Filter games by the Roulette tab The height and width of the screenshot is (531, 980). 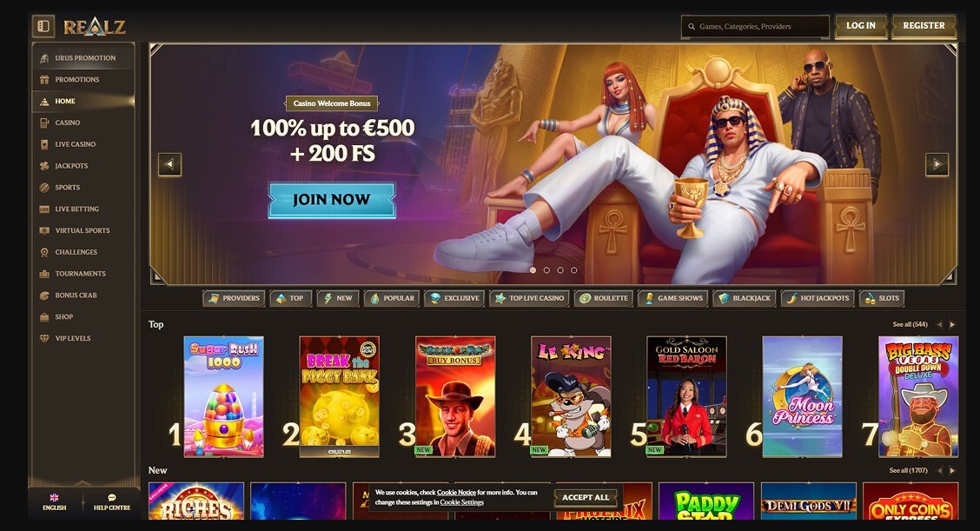click(x=604, y=298)
